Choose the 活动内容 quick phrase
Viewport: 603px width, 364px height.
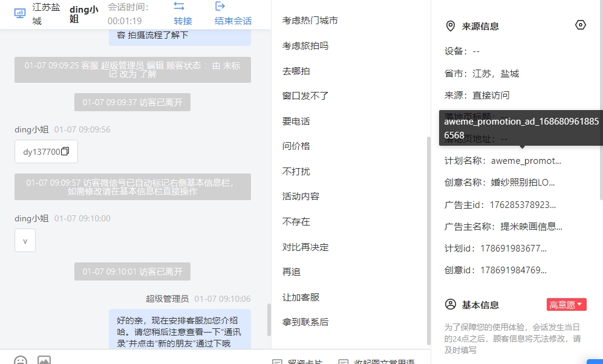point(301,197)
